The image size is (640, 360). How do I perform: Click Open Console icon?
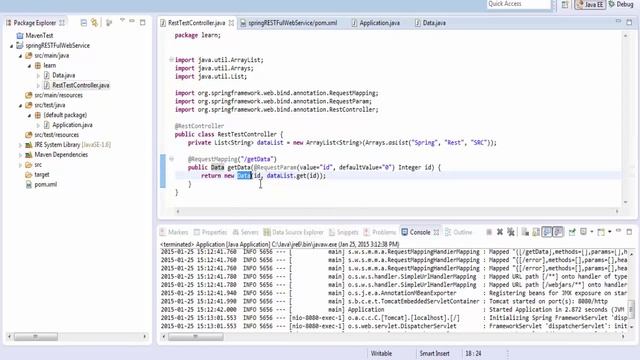[x=601, y=232]
